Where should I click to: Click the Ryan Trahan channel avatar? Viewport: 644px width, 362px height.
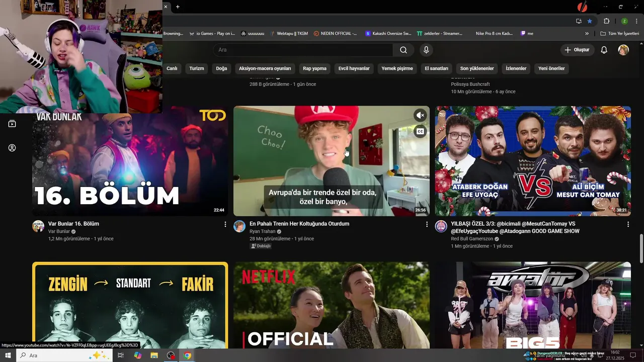tap(239, 226)
